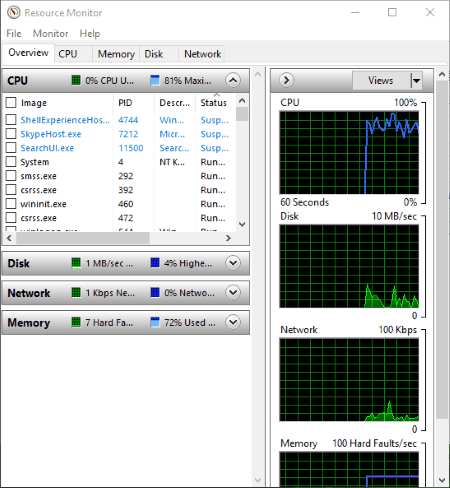450x488 pixels.
Task: Click process list horizontal scroll-left arrow
Action: point(9,238)
